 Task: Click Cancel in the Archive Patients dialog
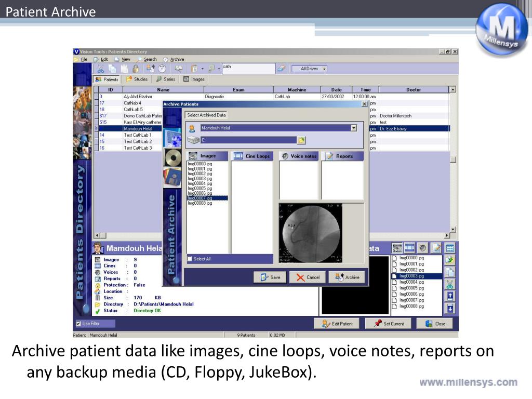308,277
